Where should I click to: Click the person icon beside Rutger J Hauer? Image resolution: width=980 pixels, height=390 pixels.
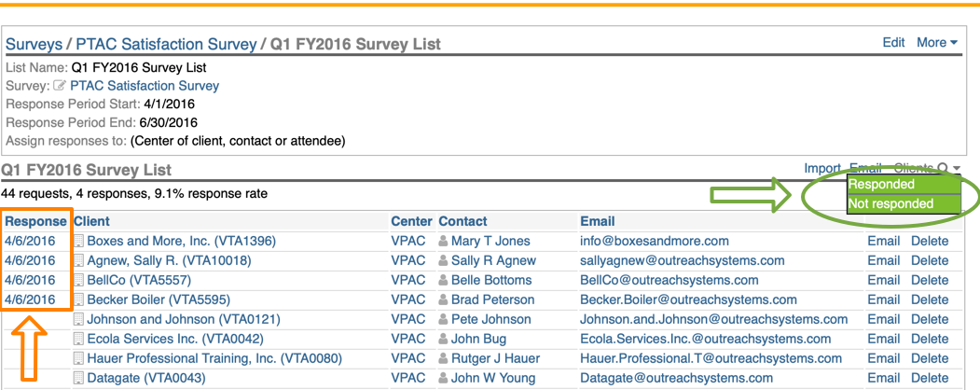443,359
